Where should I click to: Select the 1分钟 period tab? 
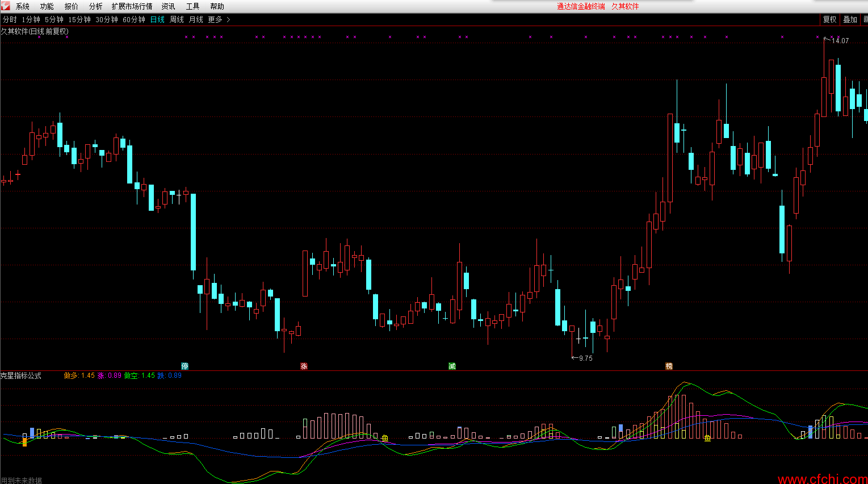tap(31, 19)
